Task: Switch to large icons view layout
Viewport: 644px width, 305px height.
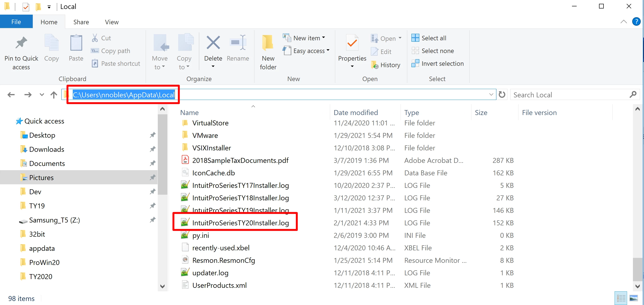Action: point(633,298)
